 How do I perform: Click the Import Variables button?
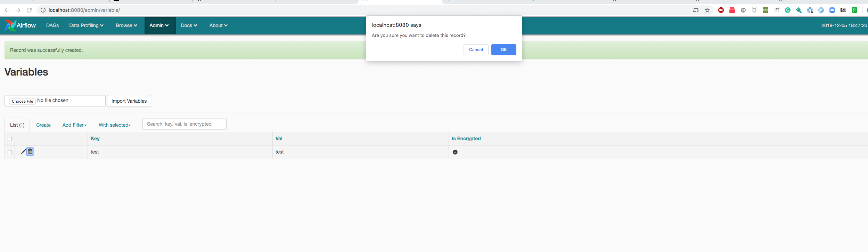(129, 101)
